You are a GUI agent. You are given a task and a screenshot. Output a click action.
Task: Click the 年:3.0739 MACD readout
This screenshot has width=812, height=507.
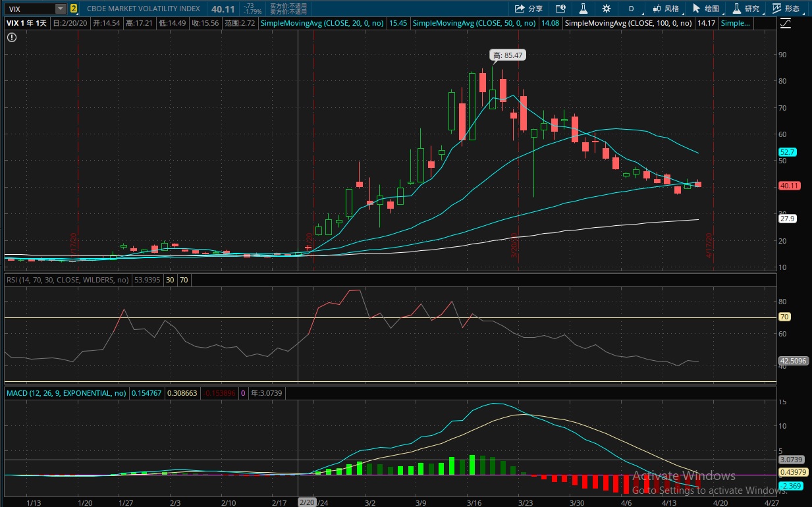point(267,393)
